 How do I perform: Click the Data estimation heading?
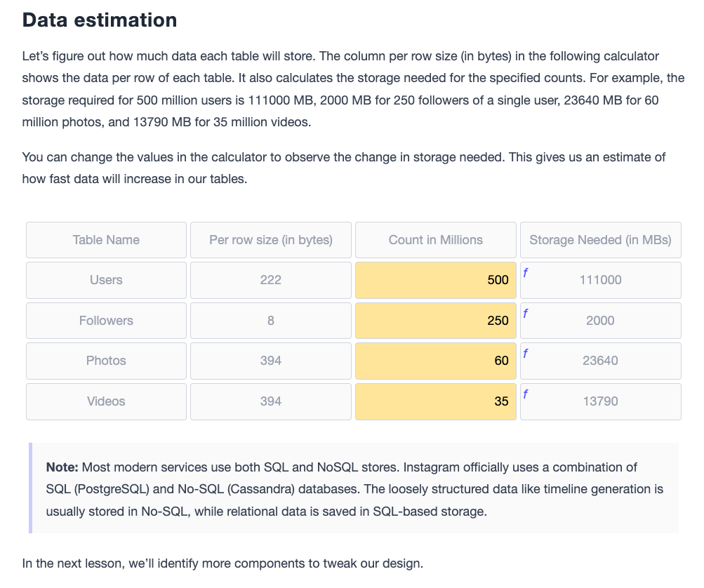point(100,20)
